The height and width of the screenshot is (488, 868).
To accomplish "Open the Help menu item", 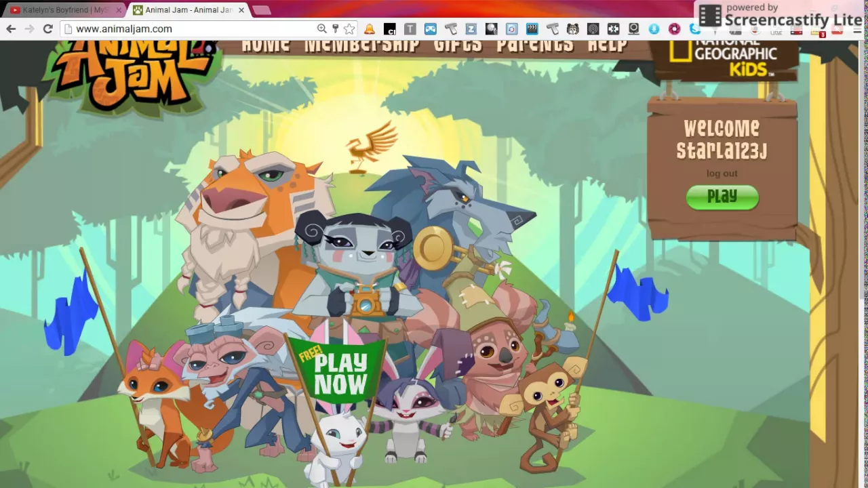I will tap(608, 45).
